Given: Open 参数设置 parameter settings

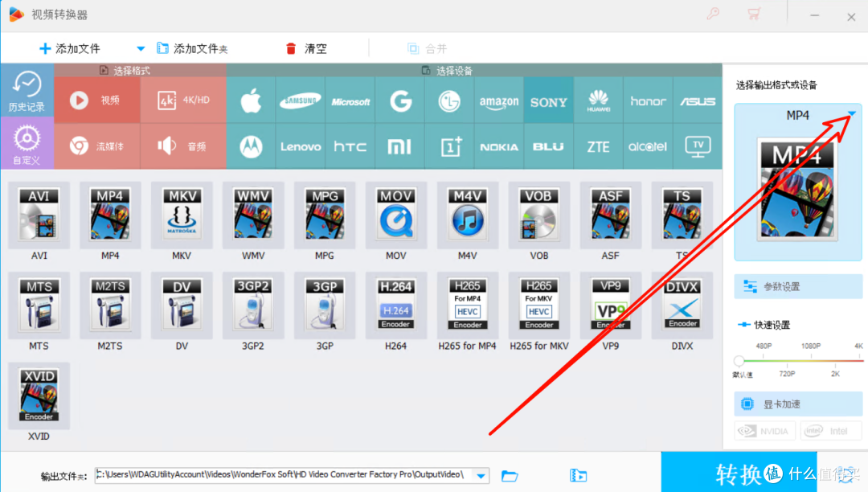Looking at the screenshot, I should (798, 287).
